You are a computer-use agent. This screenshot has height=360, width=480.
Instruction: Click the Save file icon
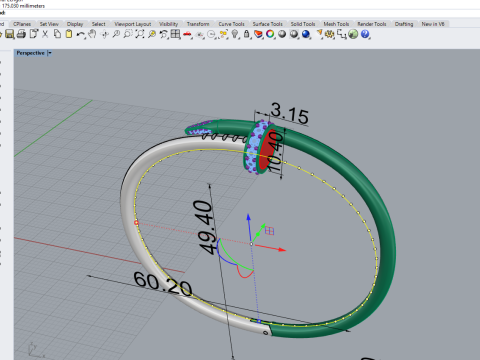(10, 34)
